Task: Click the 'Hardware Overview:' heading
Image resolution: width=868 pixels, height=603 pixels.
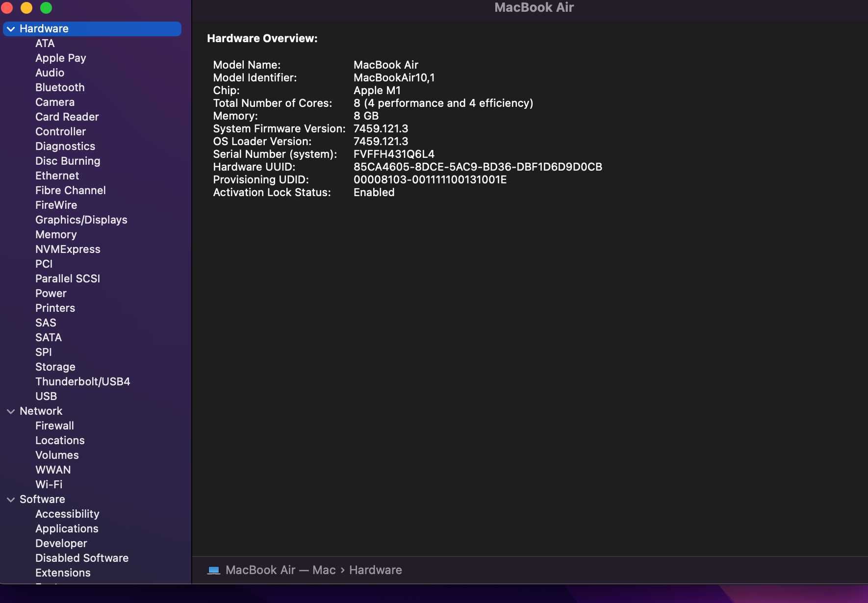Action: click(262, 39)
